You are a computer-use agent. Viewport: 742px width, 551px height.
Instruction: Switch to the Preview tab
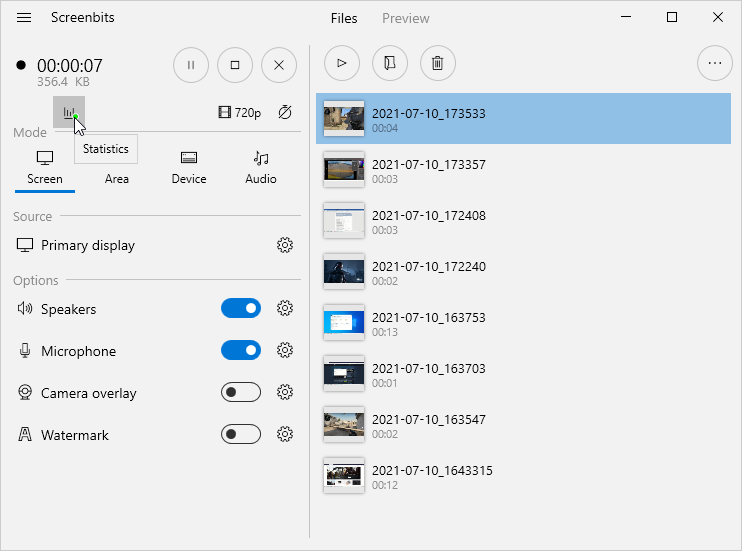[x=406, y=18]
